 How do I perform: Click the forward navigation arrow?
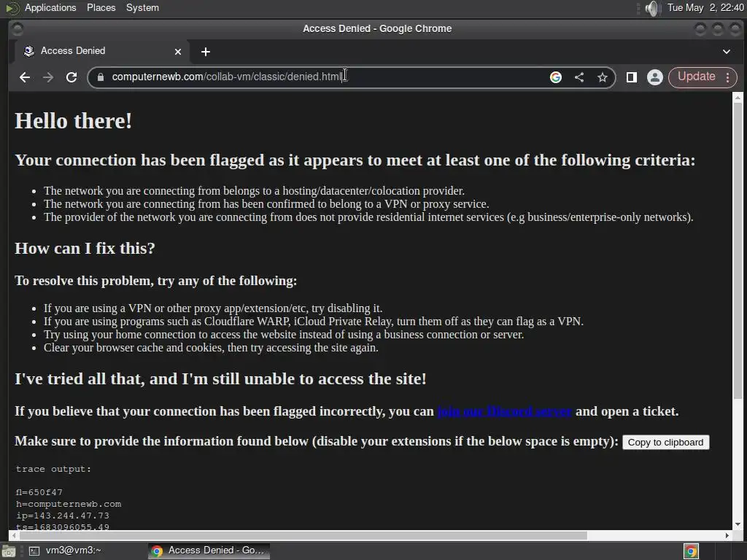tap(48, 77)
